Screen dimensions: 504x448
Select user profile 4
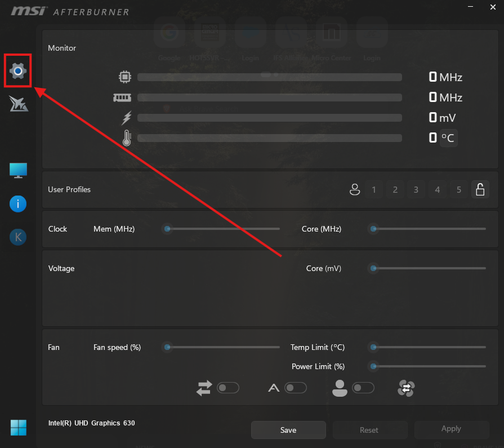pos(437,190)
